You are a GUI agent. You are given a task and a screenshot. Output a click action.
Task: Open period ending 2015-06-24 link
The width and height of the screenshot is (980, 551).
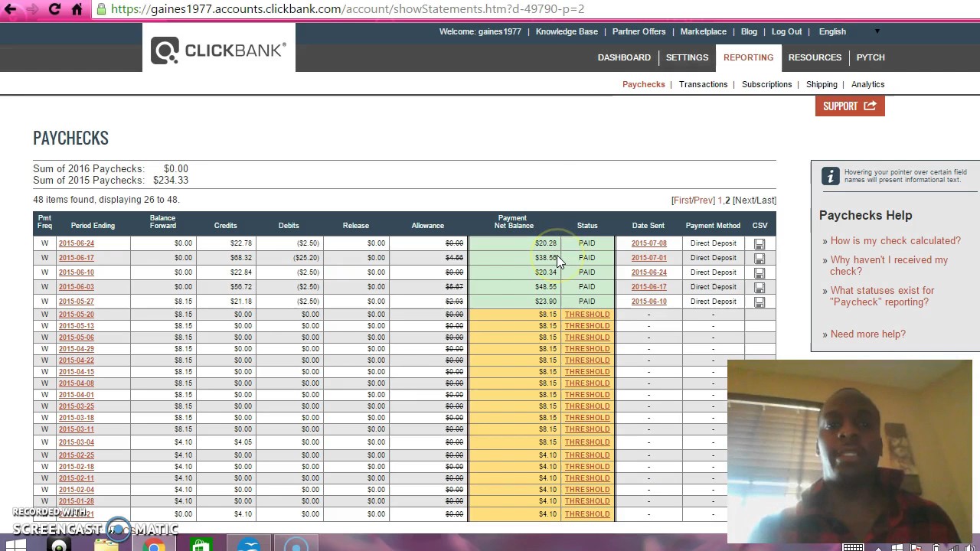pos(76,243)
